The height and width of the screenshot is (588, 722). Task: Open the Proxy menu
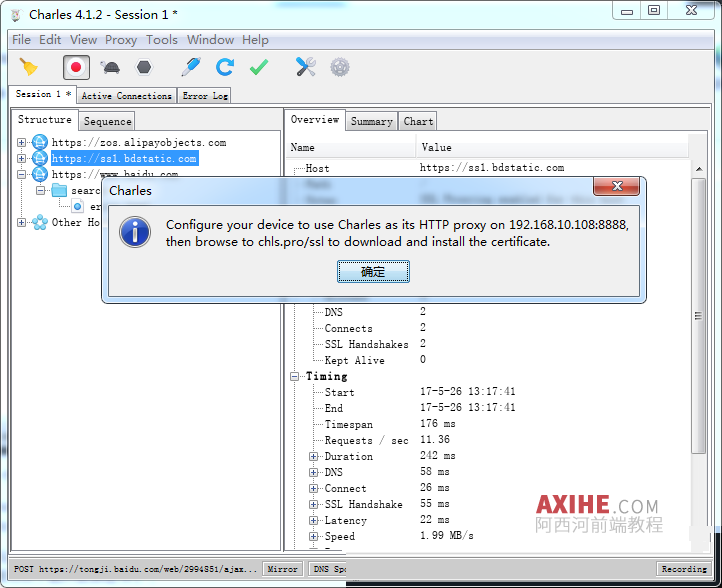pyautogui.click(x=121, y=40)
